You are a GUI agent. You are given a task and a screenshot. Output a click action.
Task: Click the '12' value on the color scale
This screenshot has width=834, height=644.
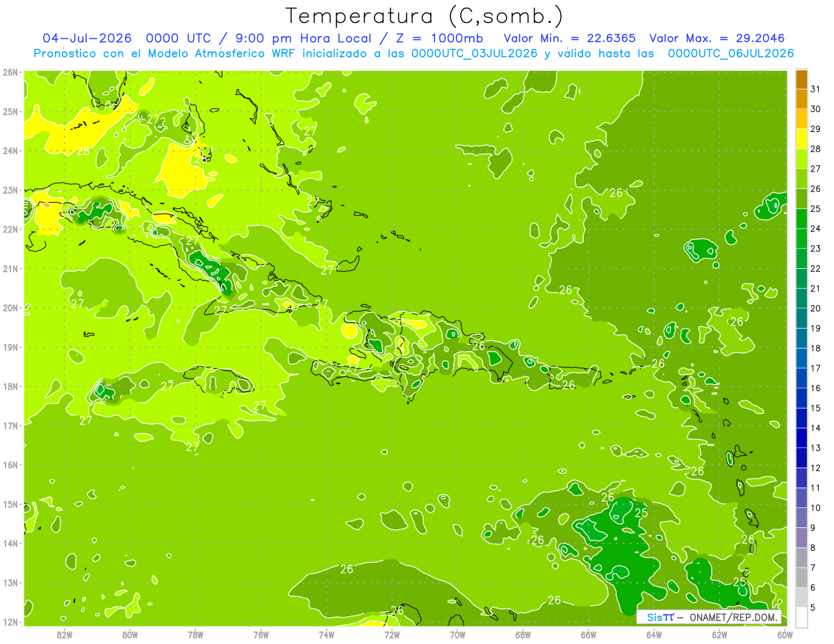[x=816, y=468]
